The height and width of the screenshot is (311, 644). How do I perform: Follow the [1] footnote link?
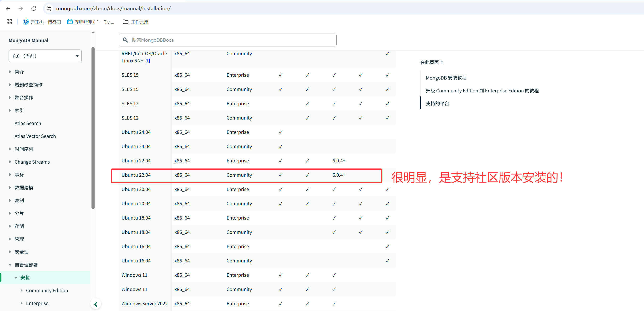(x=147, y=61)
